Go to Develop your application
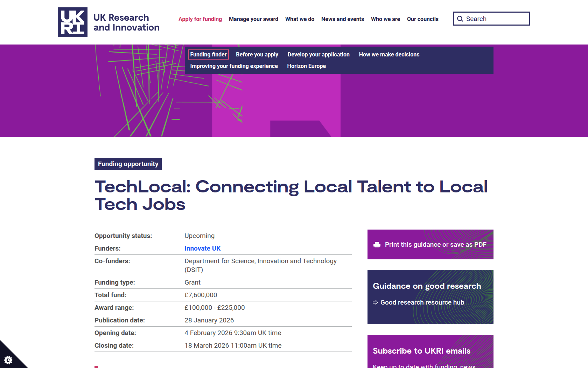The width and height of the screenshot is (588, 368). coord(318,54)
